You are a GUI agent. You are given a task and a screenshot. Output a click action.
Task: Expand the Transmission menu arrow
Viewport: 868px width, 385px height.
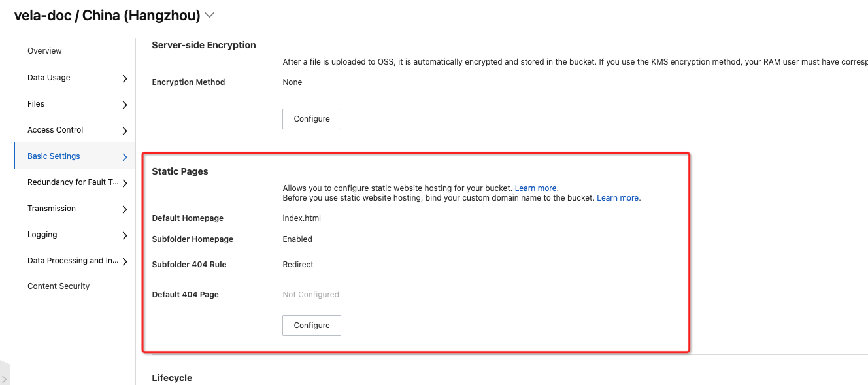point(125,209)
